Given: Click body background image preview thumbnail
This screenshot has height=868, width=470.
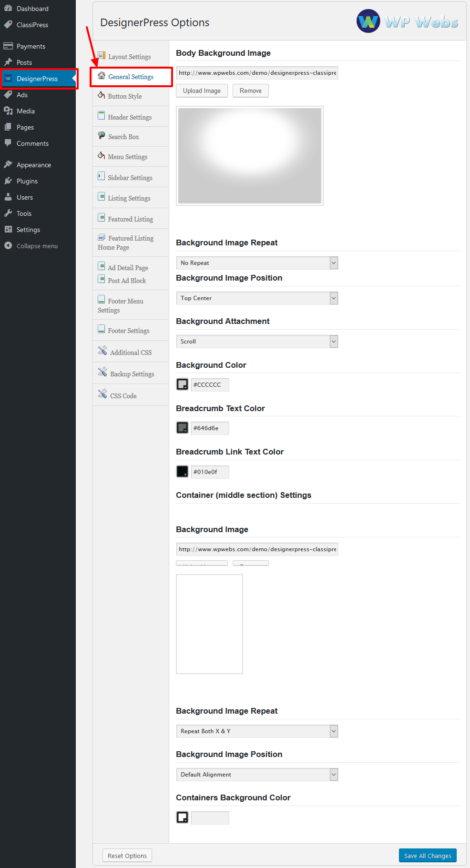Looking at the screenshot, I should coord(250,156).
